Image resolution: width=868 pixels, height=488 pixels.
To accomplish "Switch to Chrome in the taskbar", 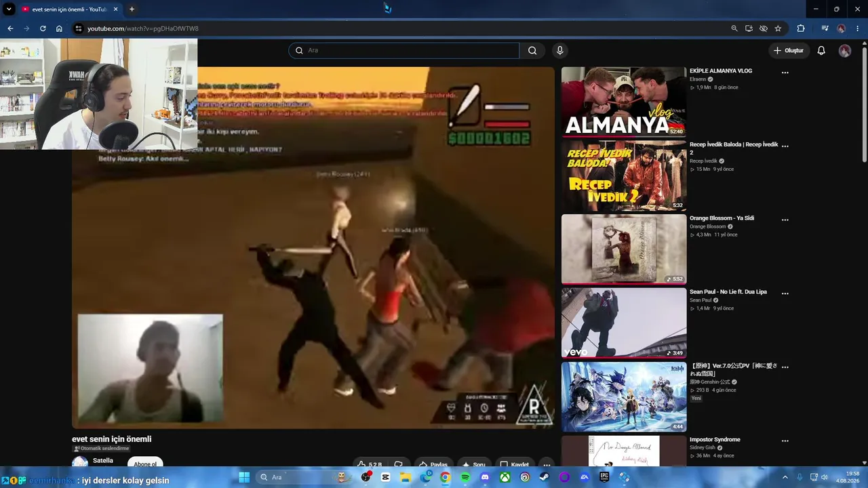I will pyautogui.click(x=445, y=477).
